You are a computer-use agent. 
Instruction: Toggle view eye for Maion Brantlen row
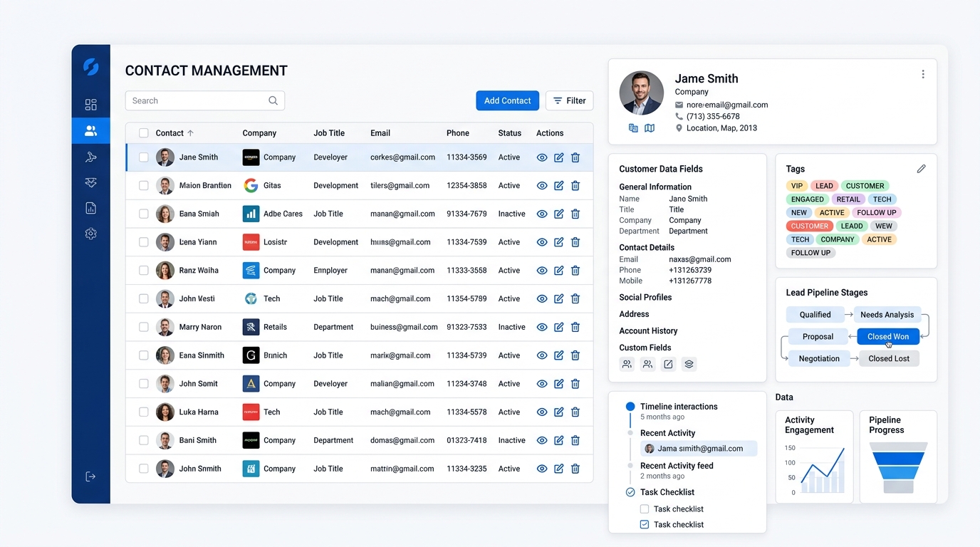coord(542,185)
